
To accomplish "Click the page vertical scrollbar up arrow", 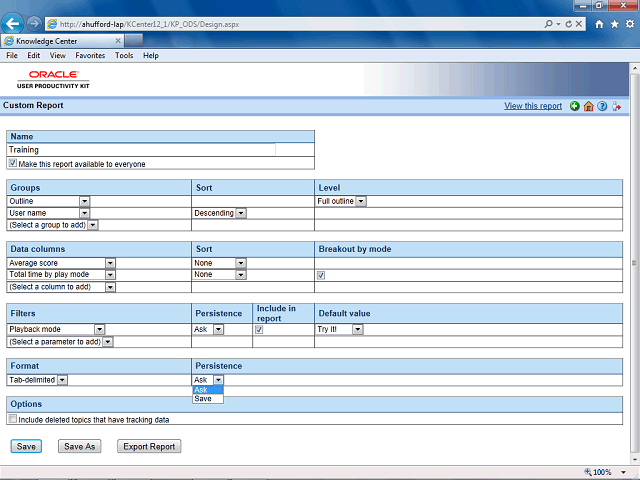I will (634, 68).
